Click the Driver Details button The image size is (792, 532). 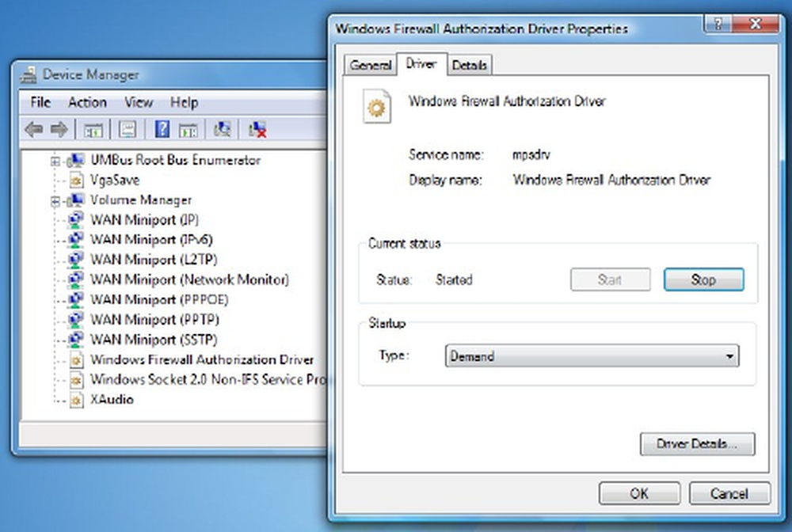click(696, 444)
